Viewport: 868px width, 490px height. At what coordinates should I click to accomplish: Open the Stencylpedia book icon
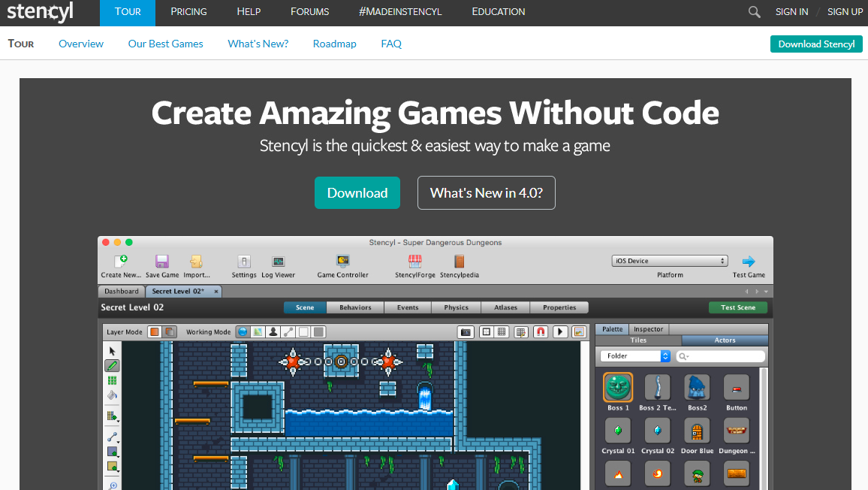[x=459, y=262]
